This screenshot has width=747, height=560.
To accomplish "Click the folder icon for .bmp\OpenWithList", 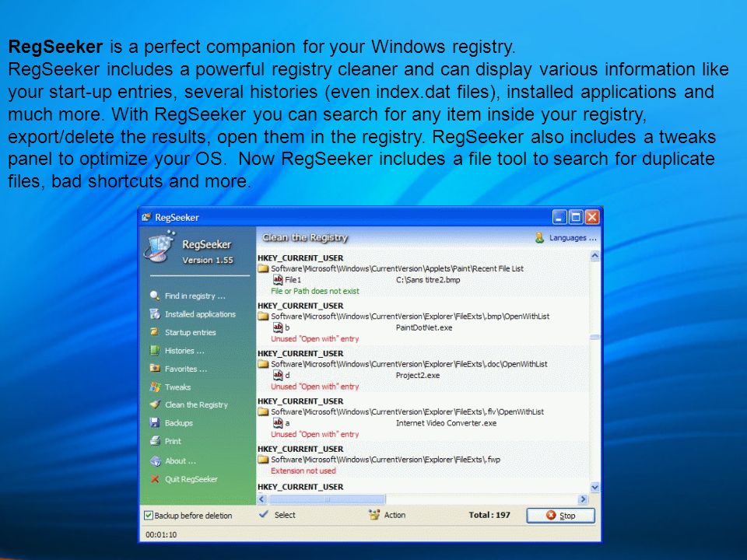I will (x=263, y=317).
